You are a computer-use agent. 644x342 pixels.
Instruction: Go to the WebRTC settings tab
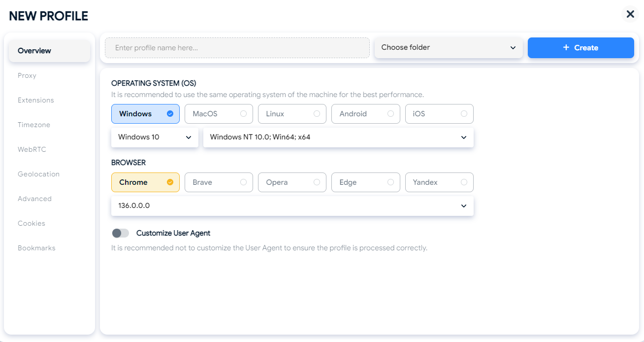tap(32, 149)
